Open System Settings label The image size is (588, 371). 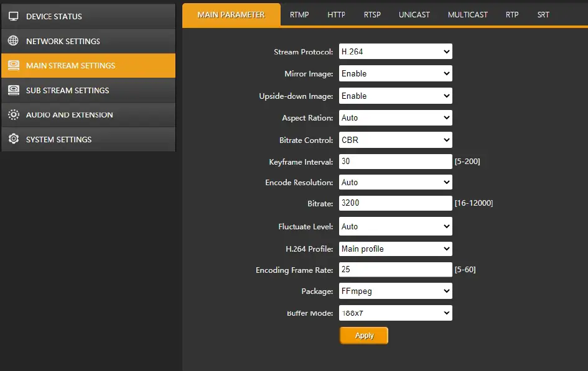pos(59,139)
